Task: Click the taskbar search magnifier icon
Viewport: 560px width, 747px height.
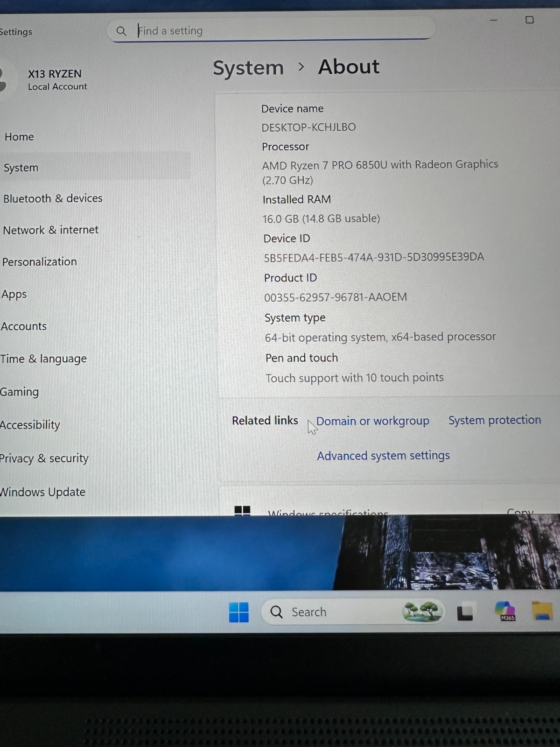Action: pyautogui.click(x=276, y=612)
